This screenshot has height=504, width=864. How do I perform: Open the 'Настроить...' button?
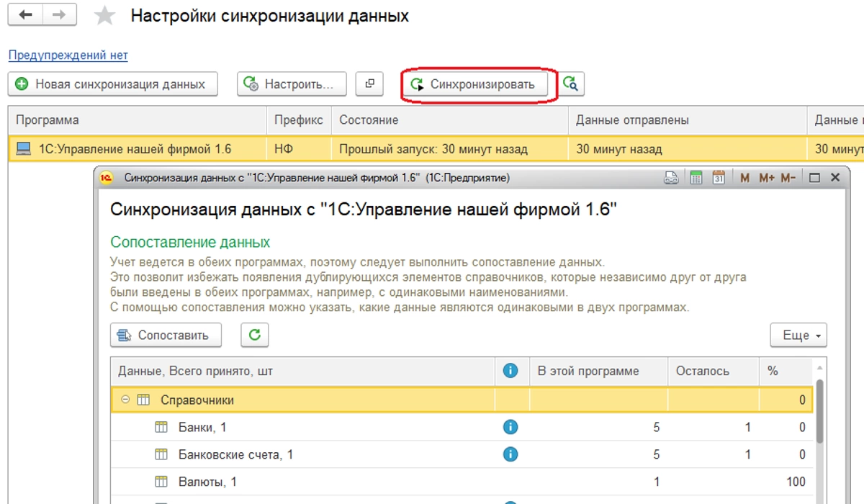point(292,84)
